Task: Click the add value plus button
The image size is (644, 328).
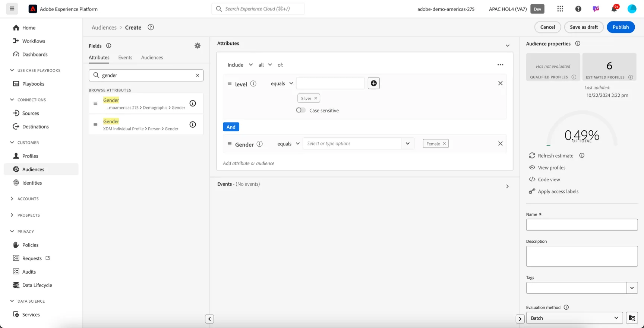Action: [373, 83]
